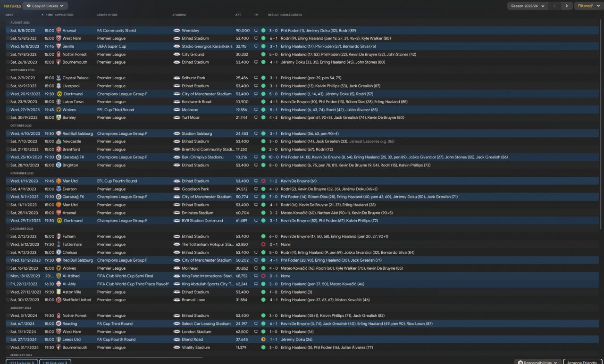Click the Reading club crest
The image size is (604, 364).
point(59,323)
